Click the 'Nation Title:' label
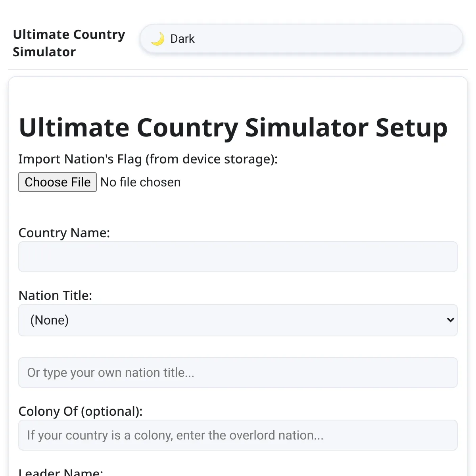Viewport: 476px width, 476px height. click(x=55, y=296)
